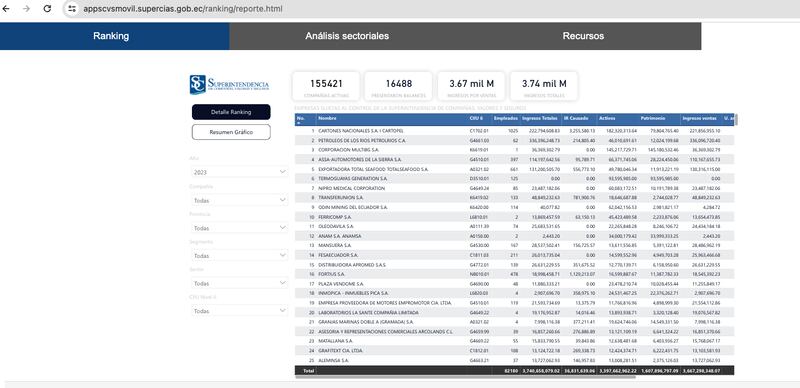Open the Sector filter dropdown

coord(239,283)
